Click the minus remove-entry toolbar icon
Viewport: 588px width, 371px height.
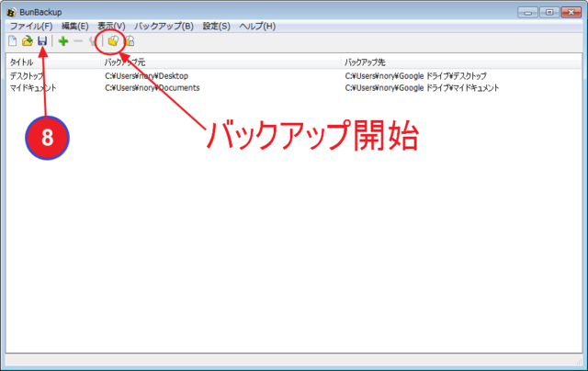click(77, 41)
